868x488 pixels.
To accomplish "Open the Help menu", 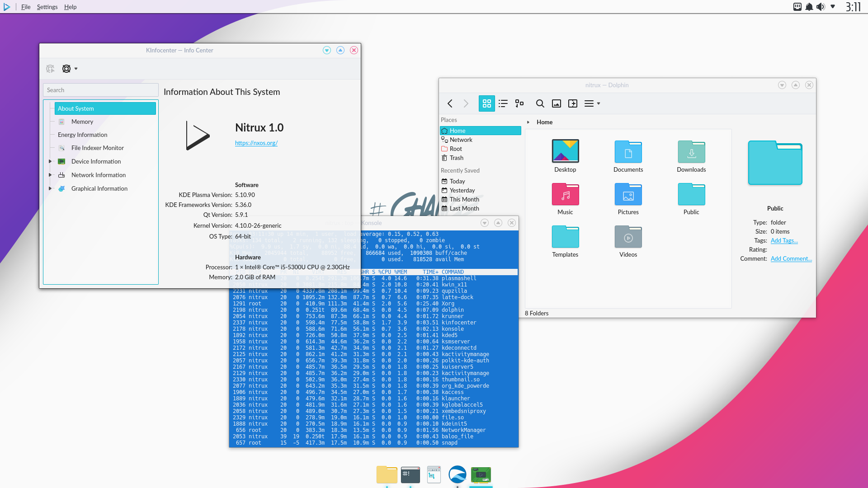I will [x=70, y=7].
